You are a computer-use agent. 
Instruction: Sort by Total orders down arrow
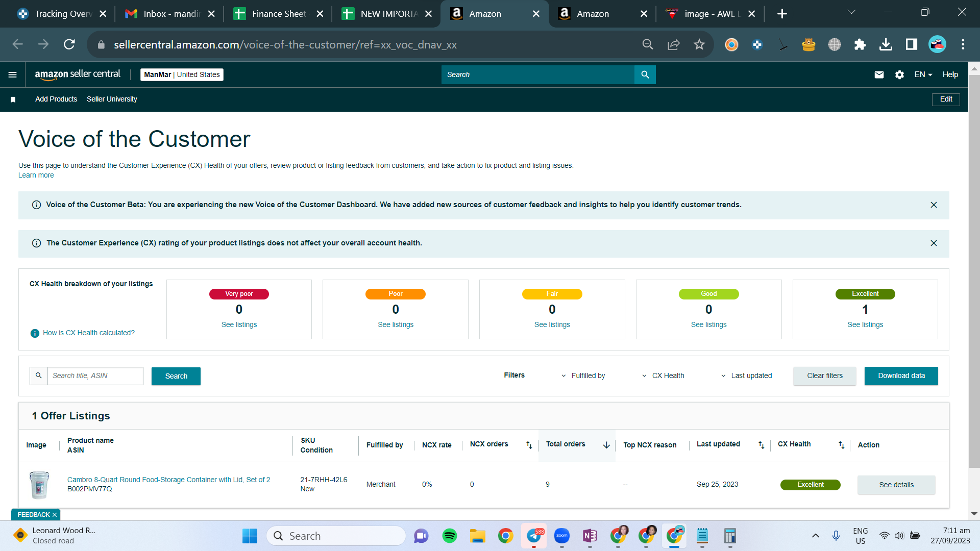pyautogui.click(x=606, y=445)
